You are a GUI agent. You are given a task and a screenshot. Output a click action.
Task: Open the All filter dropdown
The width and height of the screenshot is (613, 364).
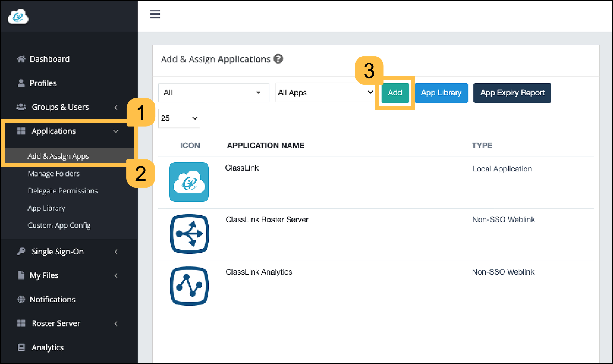[214, 93]
